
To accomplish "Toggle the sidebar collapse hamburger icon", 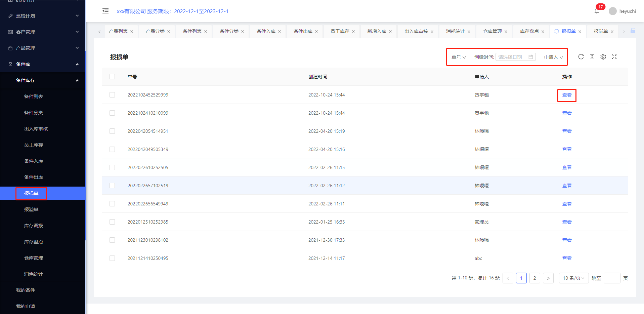I will pyautogui.click(x=105, y=11).
